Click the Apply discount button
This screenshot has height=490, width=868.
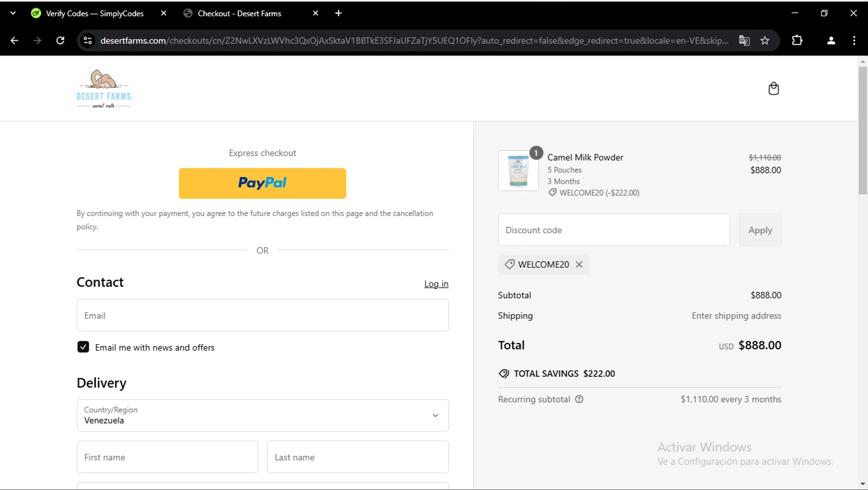[760, 230]
